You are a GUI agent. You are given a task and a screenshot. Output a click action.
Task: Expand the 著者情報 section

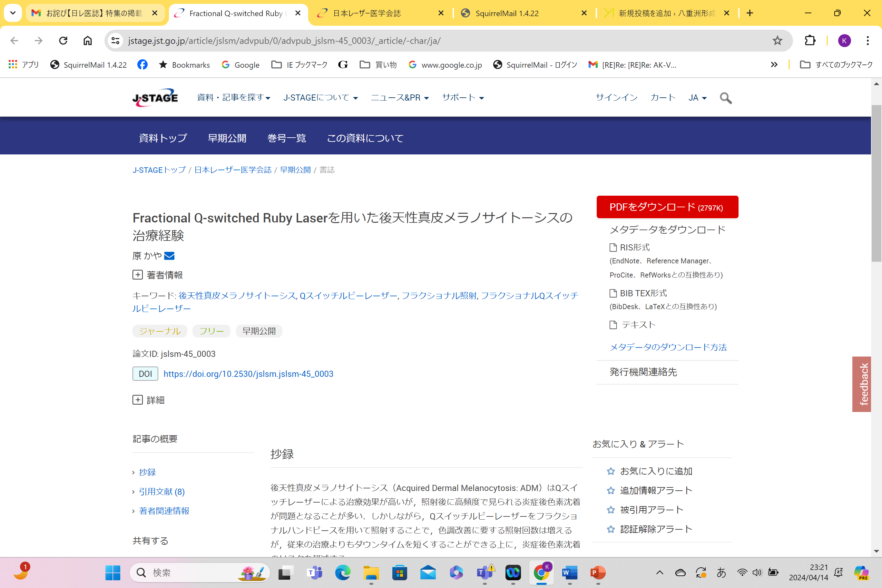[x=138, y=275]
